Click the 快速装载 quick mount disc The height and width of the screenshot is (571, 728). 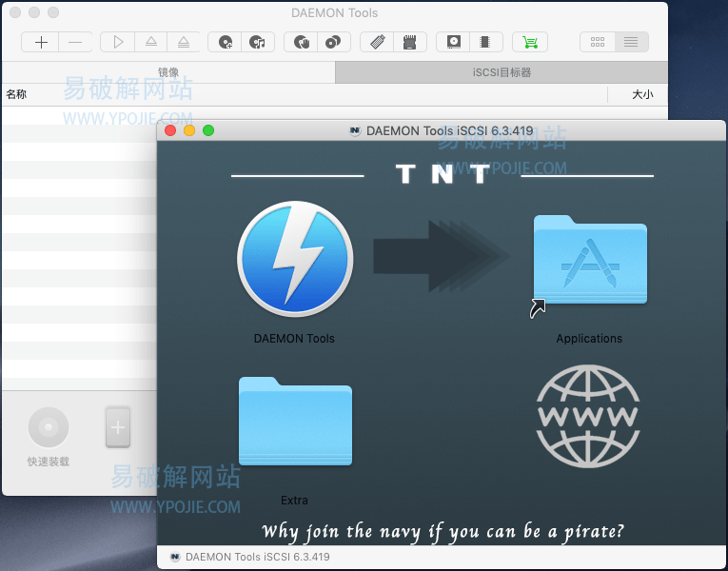click(x=49, y=428)
